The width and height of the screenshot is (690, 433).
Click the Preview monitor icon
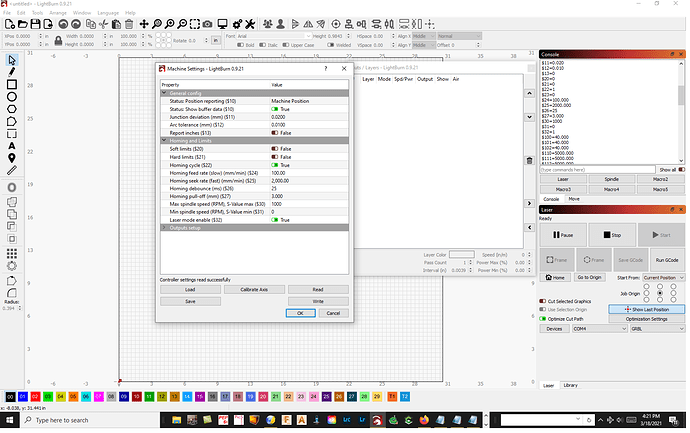tap(223, 24)
